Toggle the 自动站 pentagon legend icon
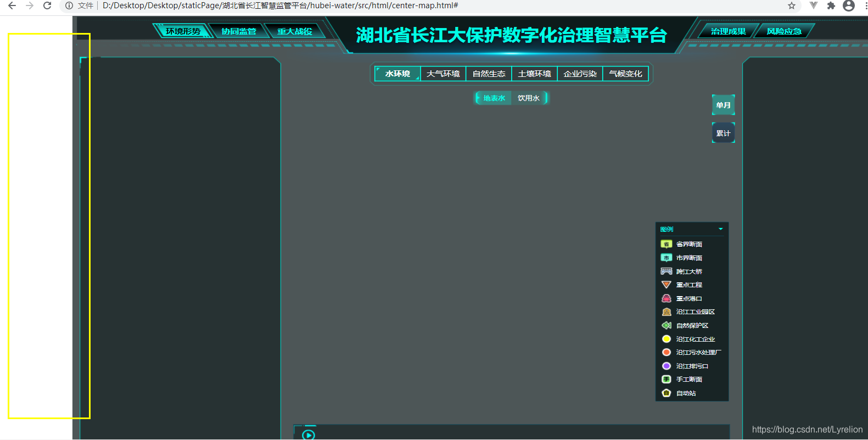 (666, 393)
